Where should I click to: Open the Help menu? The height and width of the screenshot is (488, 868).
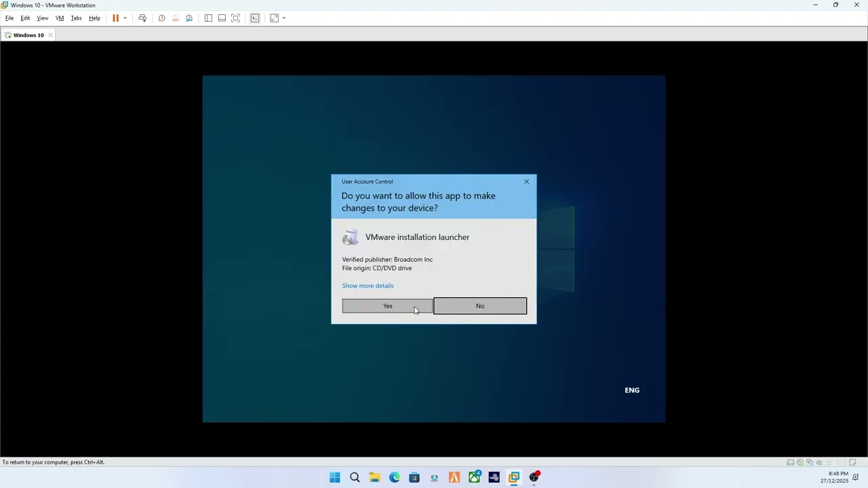[94, 18]
